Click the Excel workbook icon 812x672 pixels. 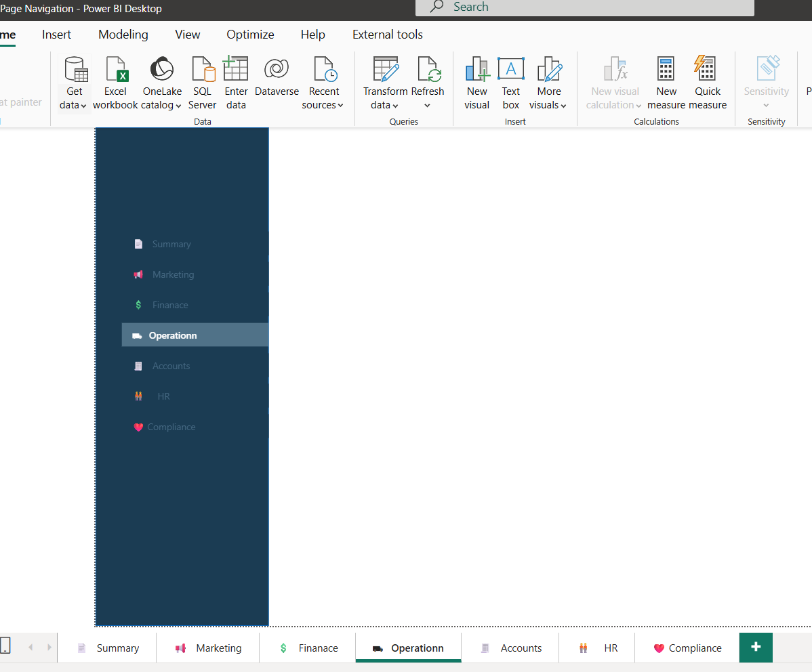coord(115,70)
